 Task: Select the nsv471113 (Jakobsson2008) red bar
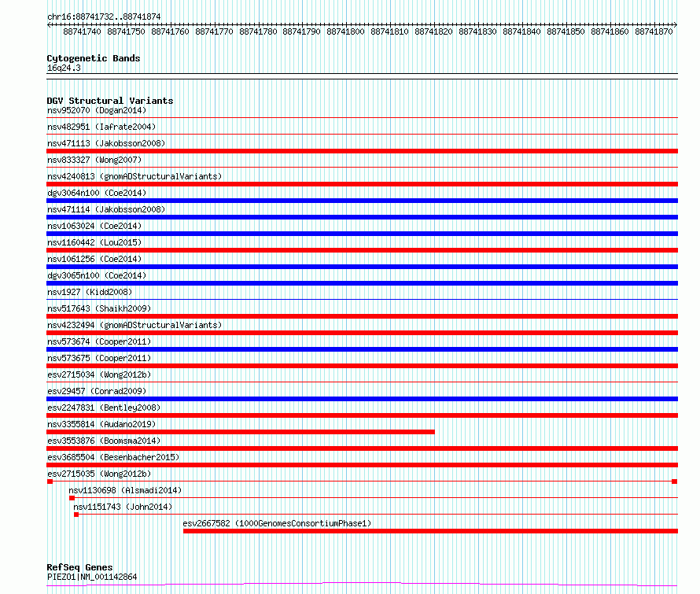[362, 151]
